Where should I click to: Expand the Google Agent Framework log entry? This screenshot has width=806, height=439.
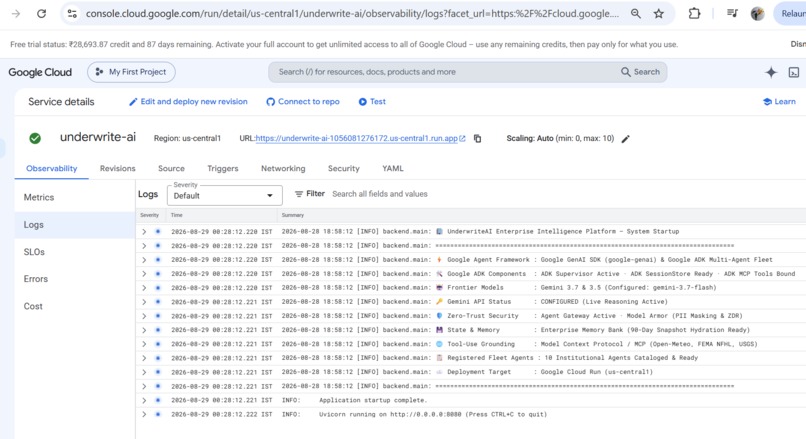[144, 260]
